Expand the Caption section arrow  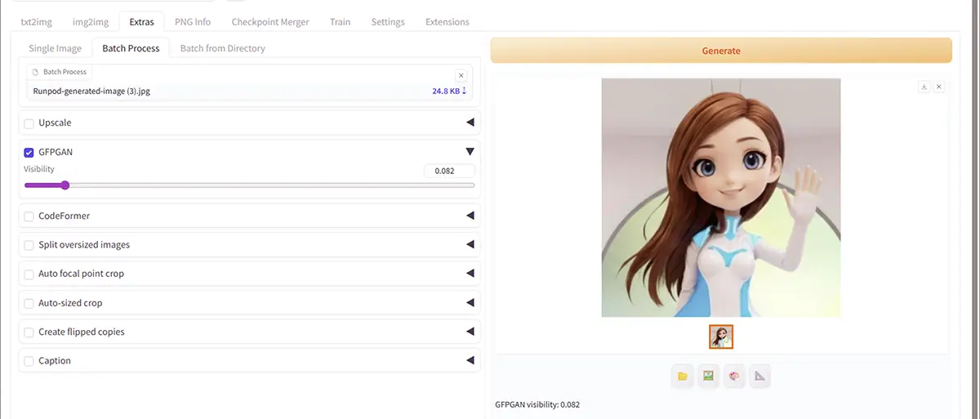pos(470,360)
